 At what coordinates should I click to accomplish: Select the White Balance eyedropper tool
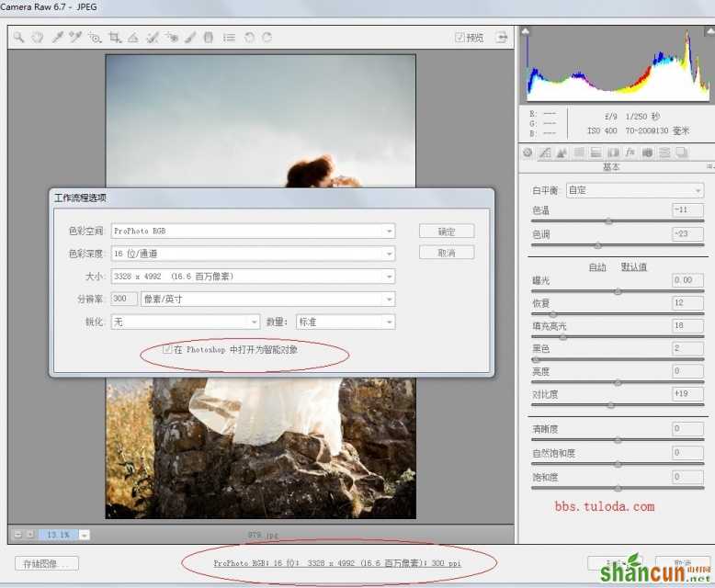point(57,38)
